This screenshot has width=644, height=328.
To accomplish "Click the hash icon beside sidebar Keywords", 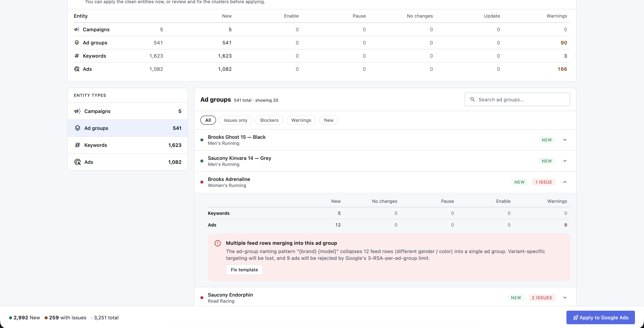I will [78, 145].
